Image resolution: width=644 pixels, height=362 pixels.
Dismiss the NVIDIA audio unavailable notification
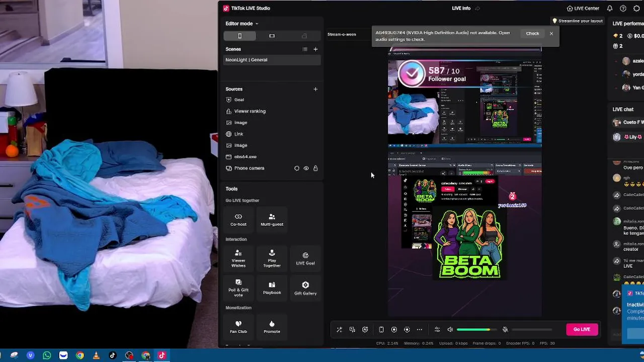click(551, 34)
